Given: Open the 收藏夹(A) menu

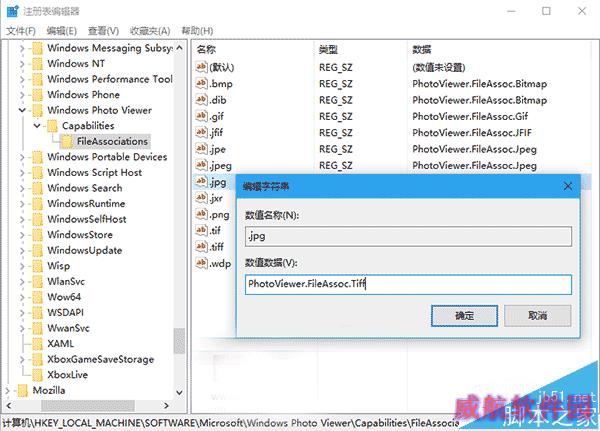Looking at the screenshot, I should point(150,31).
